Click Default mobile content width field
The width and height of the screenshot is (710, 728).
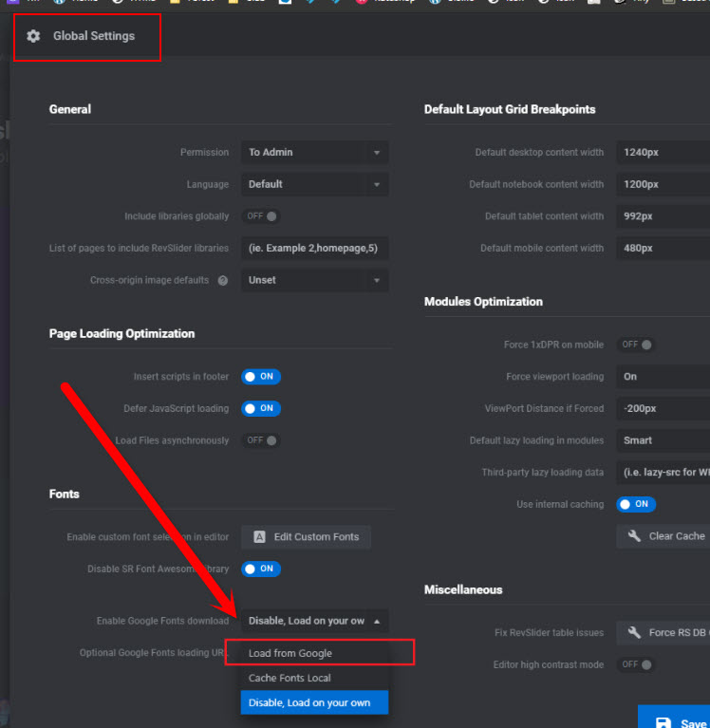[x=663, y=249]
